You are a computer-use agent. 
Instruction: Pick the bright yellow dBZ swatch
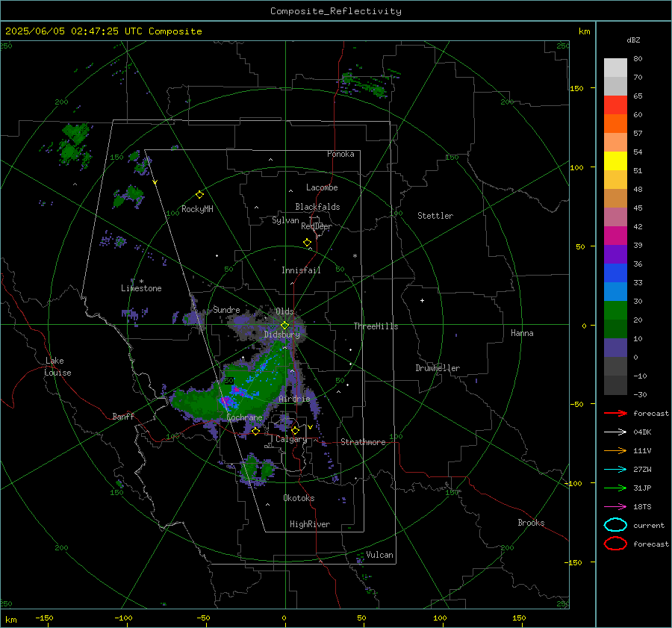[x=615, y=161]
